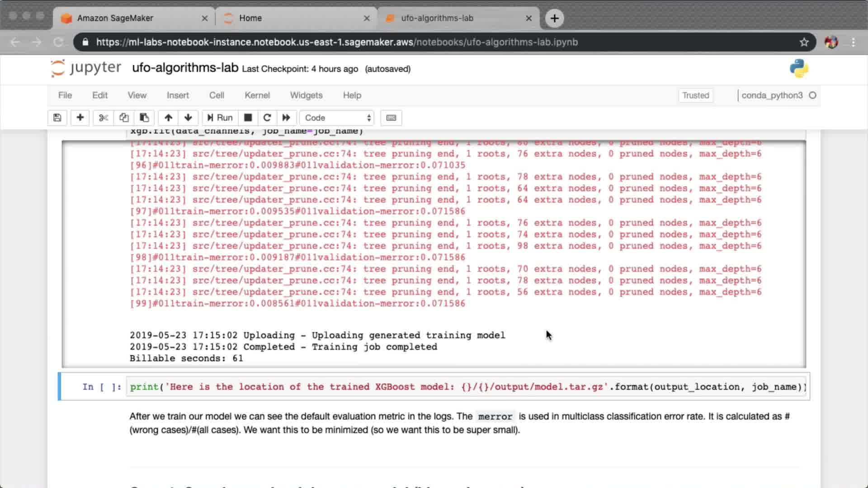Restart kernel and rerun all icon
The height and width of the screenshot is (488, 868).
point(286,117)
